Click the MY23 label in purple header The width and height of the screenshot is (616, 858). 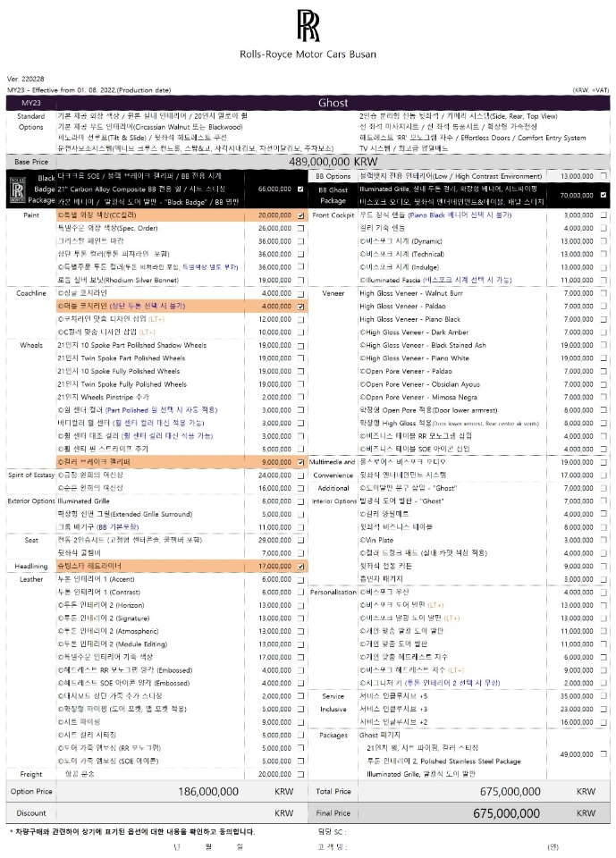click(x=30, y=103)
